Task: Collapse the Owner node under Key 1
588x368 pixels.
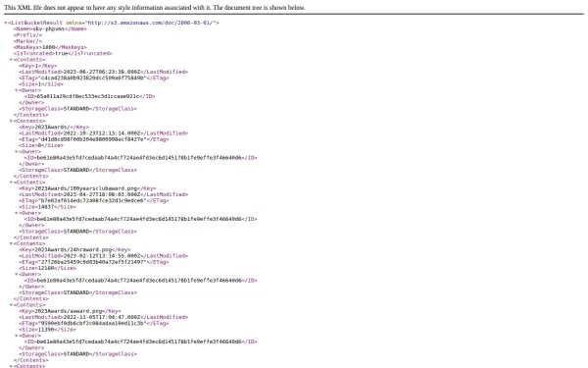Action: 17,90
